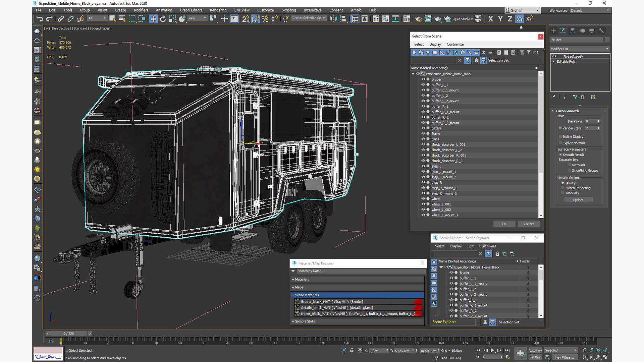Toggle Display Cameras filter in Select From Scene
The width and height of the screenshot is (644, 362).
435,53
